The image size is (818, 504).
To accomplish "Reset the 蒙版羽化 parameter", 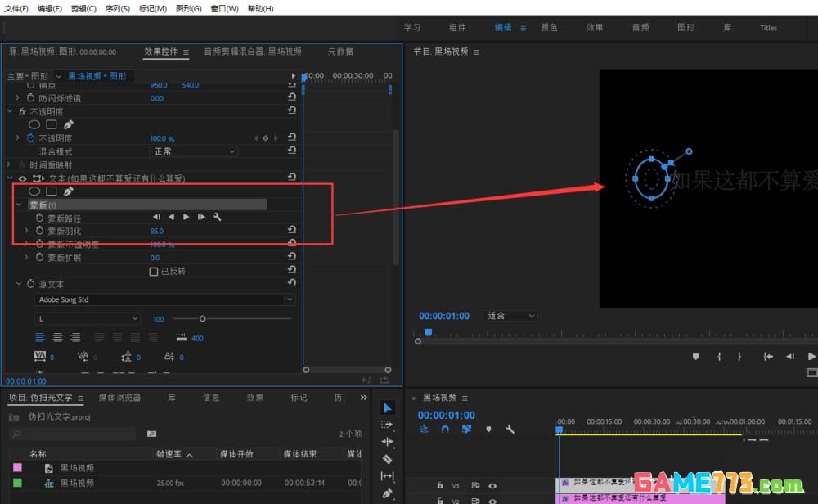I will pos(292,230).
